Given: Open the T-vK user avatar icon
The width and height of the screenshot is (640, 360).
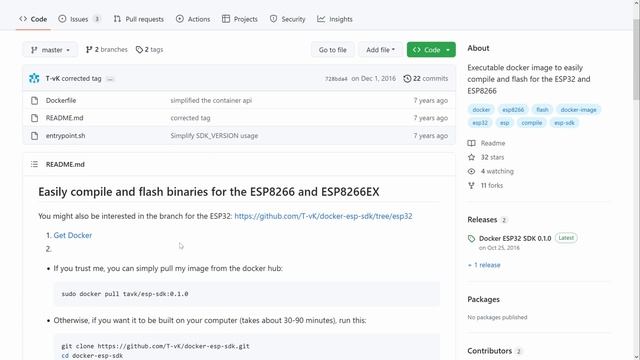Looking at the screenshot, I should [x=34, y=78].
